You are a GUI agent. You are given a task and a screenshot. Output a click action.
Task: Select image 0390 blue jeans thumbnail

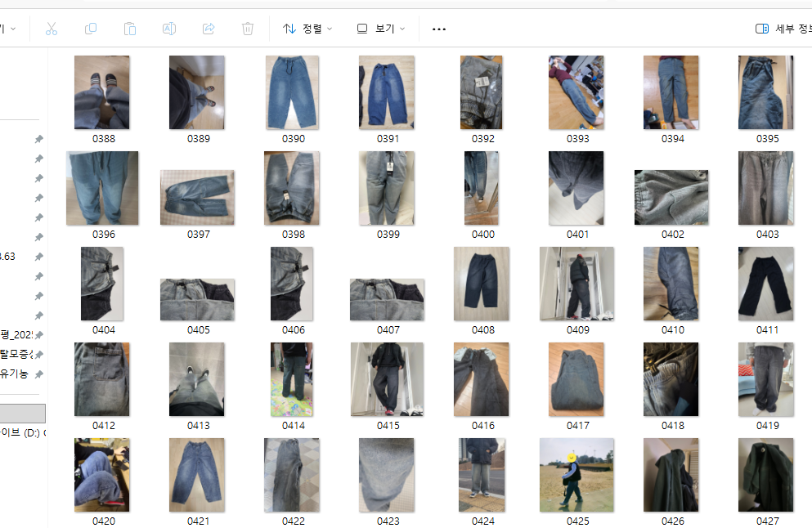coord(293,92)
